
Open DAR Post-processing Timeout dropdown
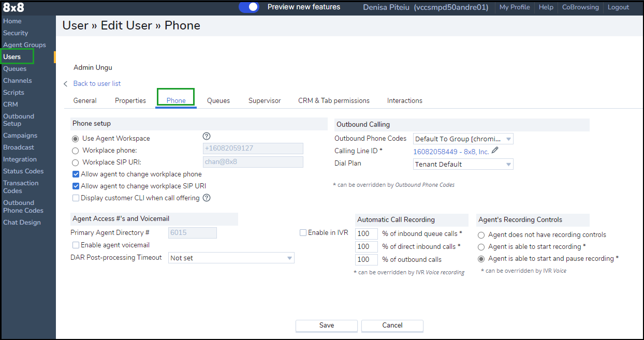pyautogui.click(x=231, y=258)
